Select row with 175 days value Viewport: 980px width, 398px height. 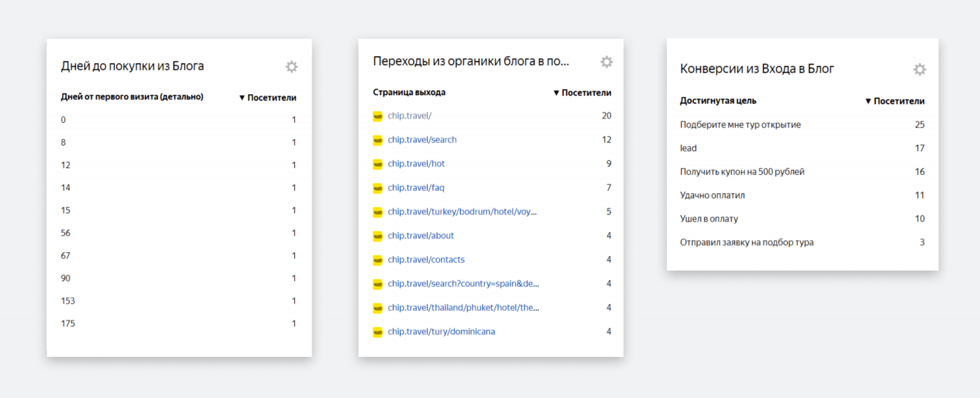coord(68,323)
